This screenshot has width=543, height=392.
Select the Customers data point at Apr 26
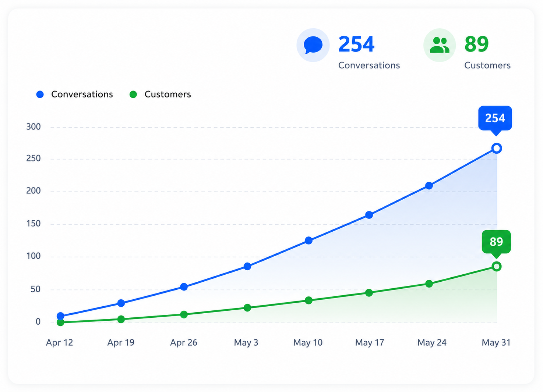click(x=184, y=314)
